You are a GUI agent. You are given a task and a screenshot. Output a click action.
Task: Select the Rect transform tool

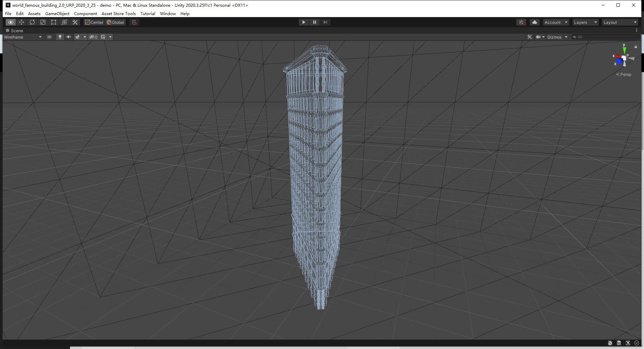[54, 22]
